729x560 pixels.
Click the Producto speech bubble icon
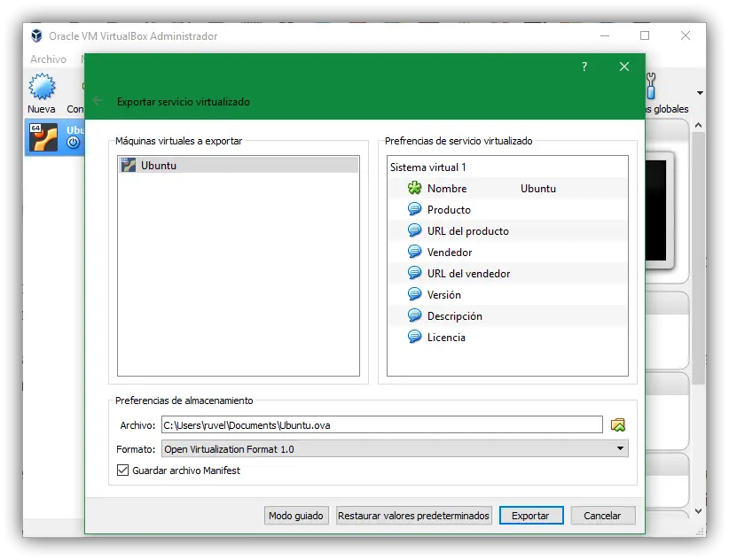(x=414, y=209)
